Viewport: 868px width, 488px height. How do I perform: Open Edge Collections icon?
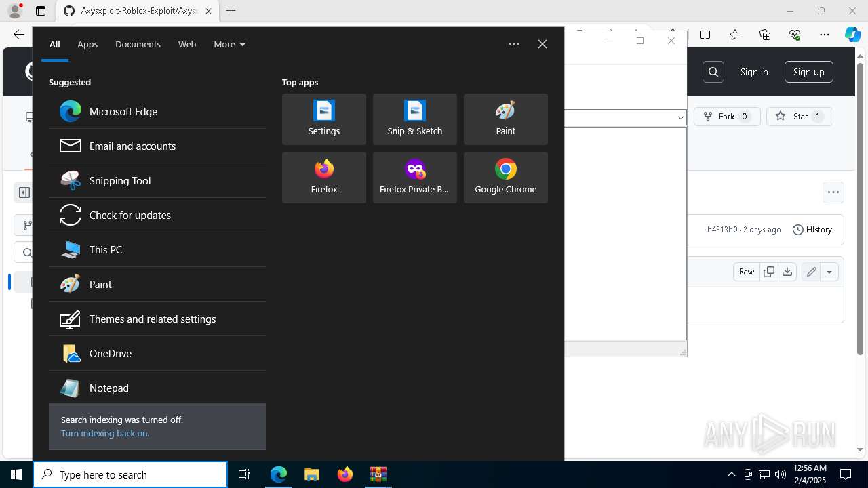[x=765, y=35]
